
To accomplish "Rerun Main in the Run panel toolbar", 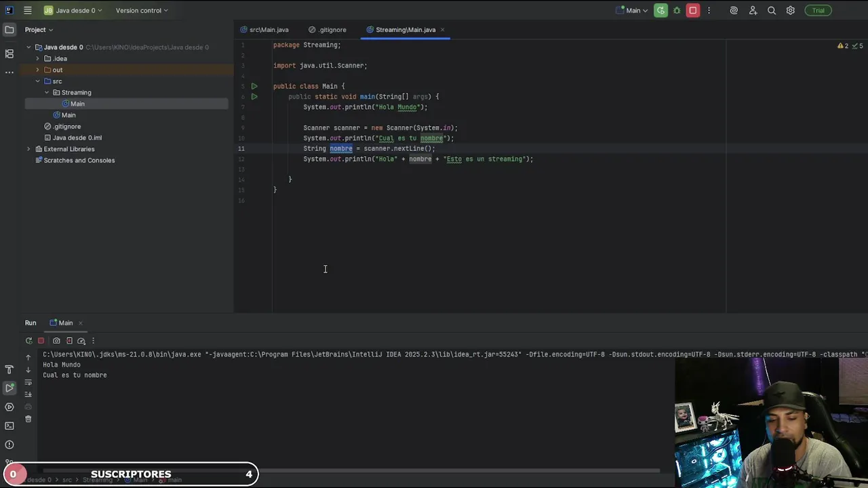I will pos(28,341).
